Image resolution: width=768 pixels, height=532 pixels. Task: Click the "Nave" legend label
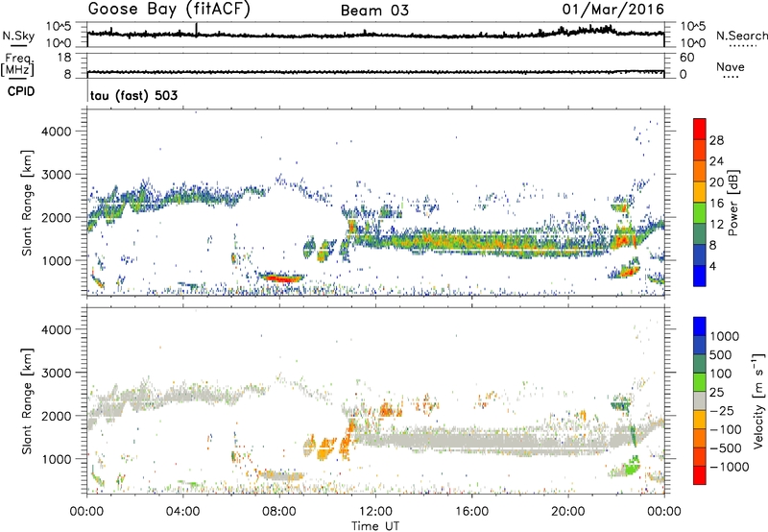(x=731, y=66)
